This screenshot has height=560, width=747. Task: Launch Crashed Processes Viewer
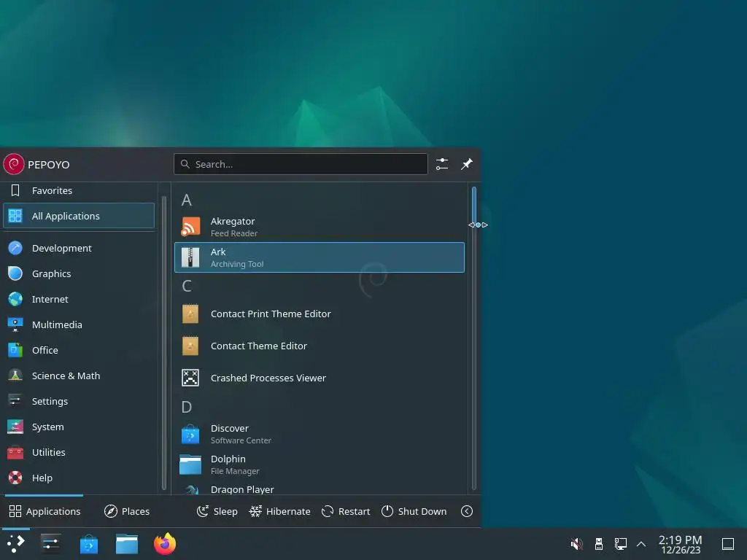pos(320,378)
